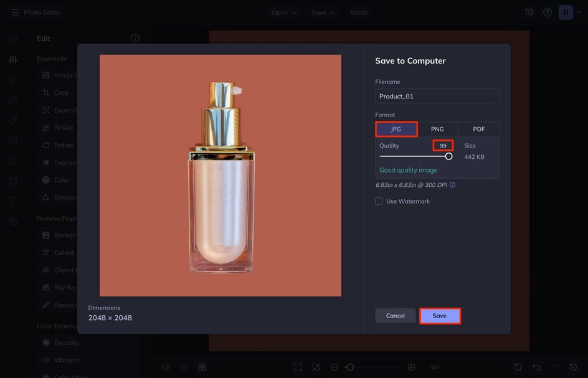Select the PNG format option

437,129
